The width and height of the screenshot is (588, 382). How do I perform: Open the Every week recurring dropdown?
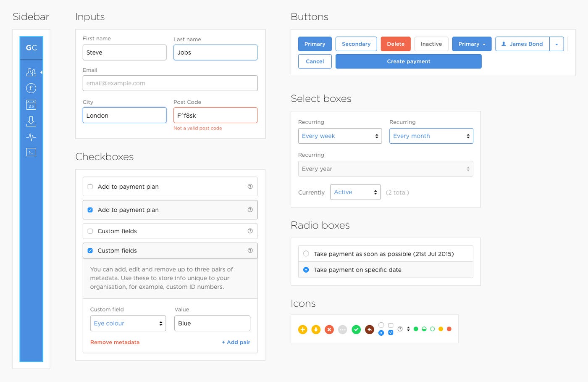340,136
